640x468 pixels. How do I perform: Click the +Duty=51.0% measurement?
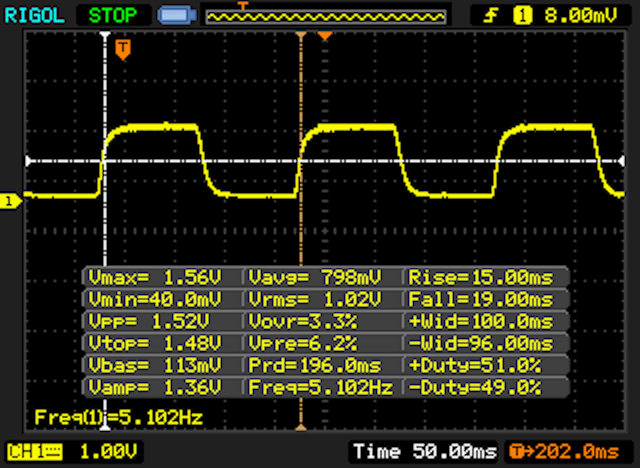pyautogui.click(x=475, y=365)
